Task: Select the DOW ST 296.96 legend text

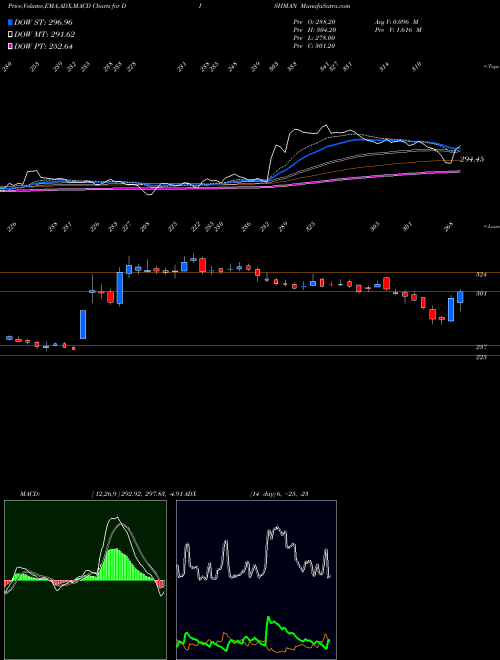Action: click(x=43, y=22)
